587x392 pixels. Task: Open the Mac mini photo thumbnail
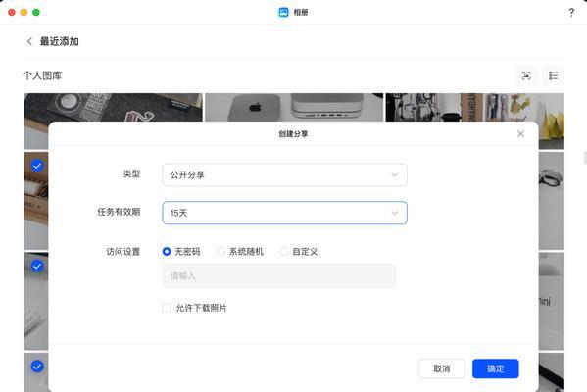(x=294, y=108)
